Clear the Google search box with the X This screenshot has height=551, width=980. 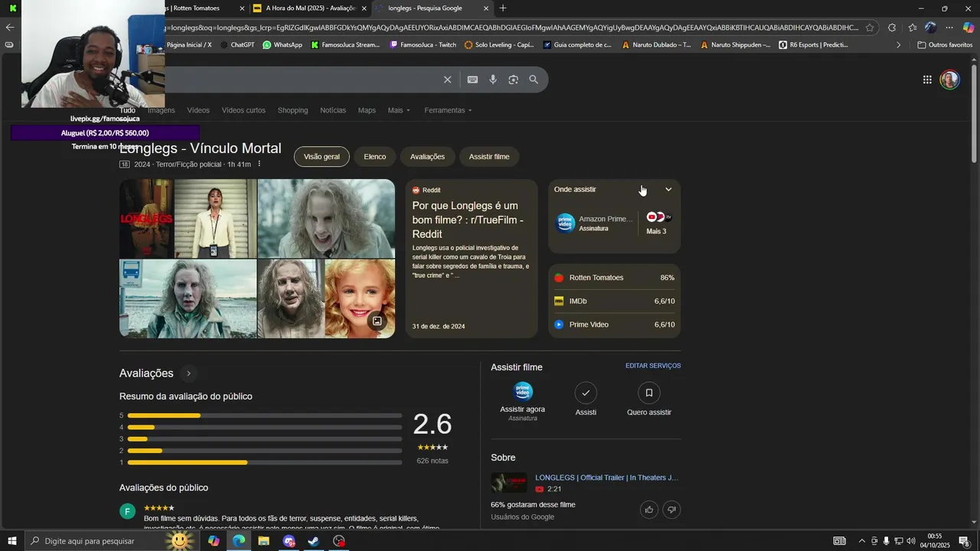(x=448, y=80)
